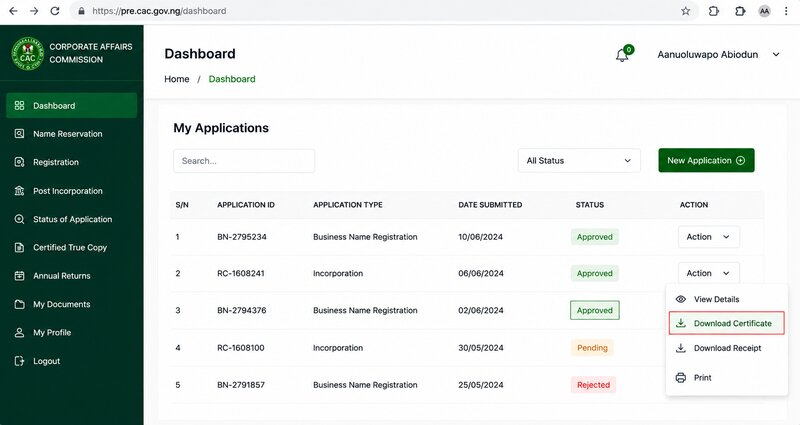
Task: Click the browser back arrow
Action: coord(13,11)
